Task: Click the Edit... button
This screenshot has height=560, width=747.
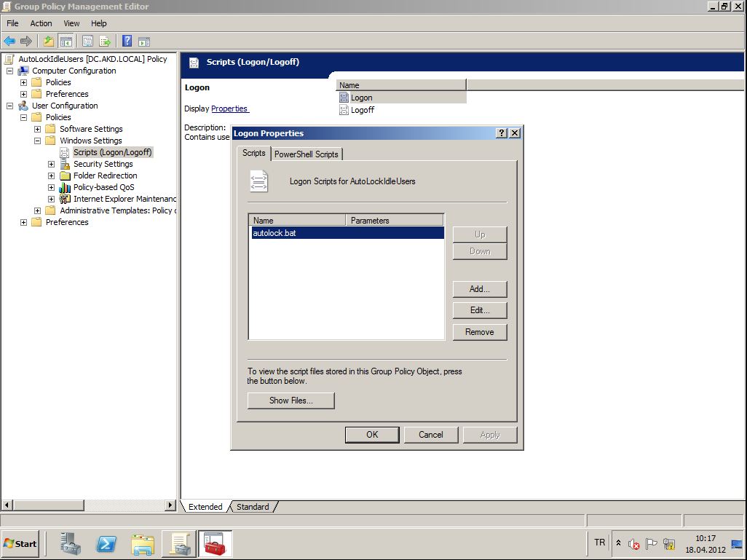Action: coord(479,310)
